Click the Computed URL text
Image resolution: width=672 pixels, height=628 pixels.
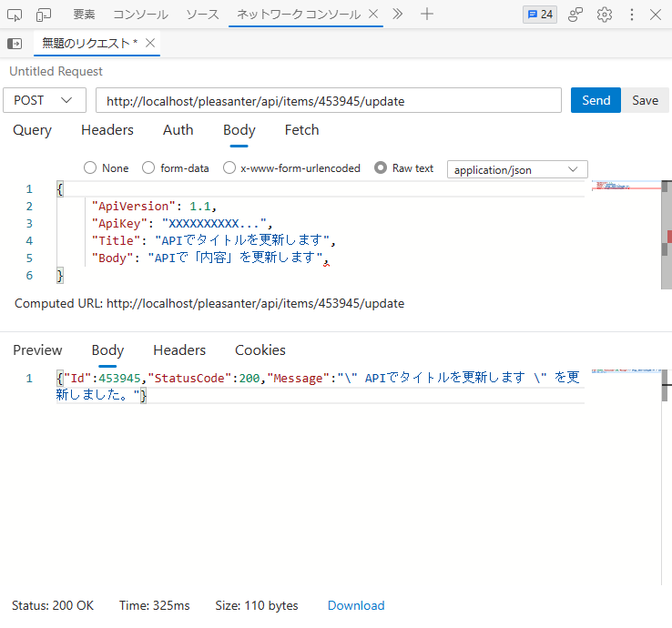tap(209, 303)
